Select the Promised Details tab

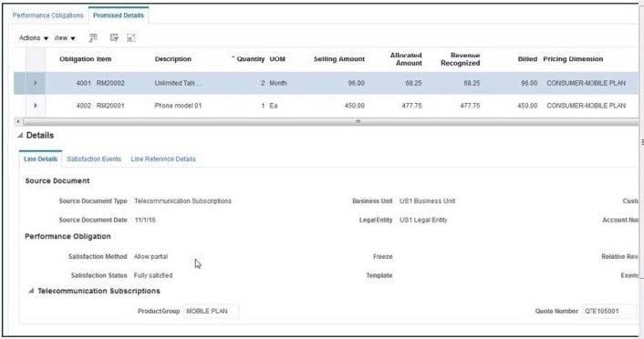[119, 15]
